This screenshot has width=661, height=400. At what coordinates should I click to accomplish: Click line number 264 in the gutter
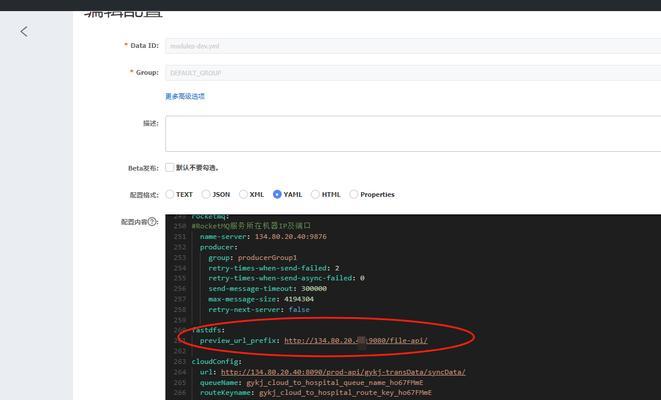pos(180,372)
